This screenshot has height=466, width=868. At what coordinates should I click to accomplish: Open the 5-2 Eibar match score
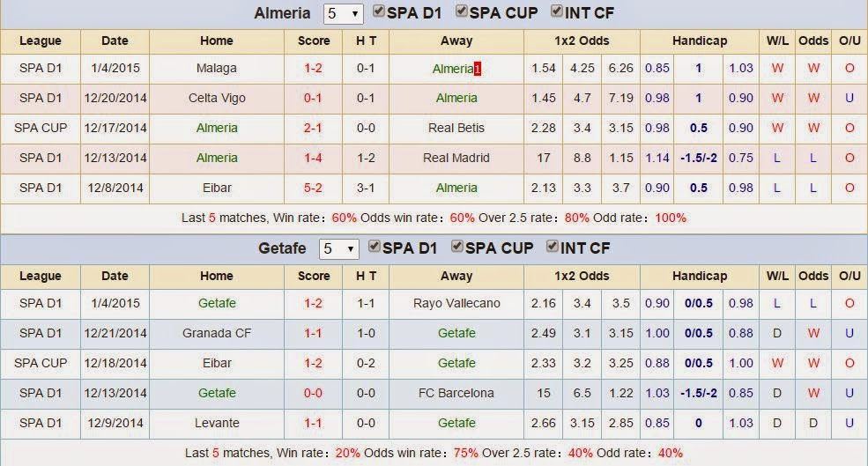(313, 189)
